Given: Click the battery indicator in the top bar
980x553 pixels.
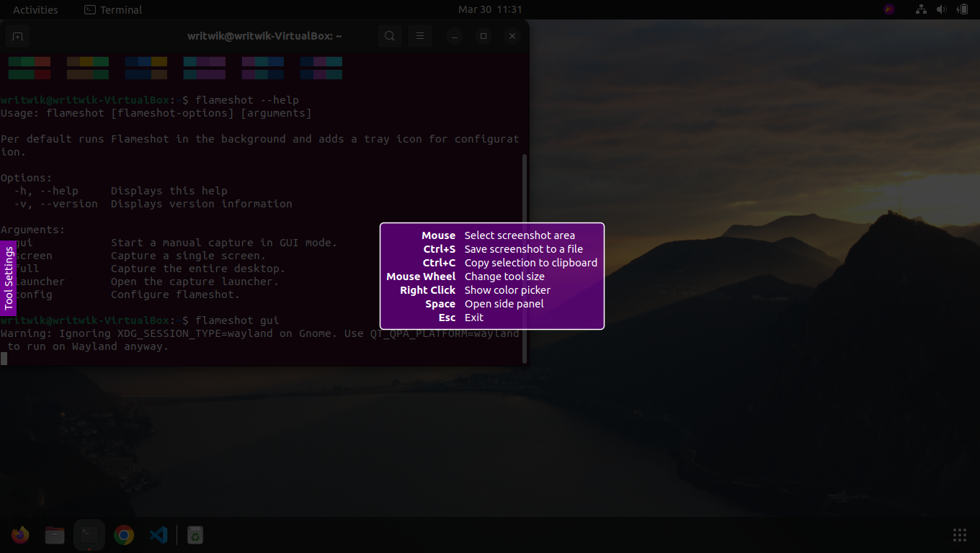Looking at the screenshot, I should pos(963,9).
